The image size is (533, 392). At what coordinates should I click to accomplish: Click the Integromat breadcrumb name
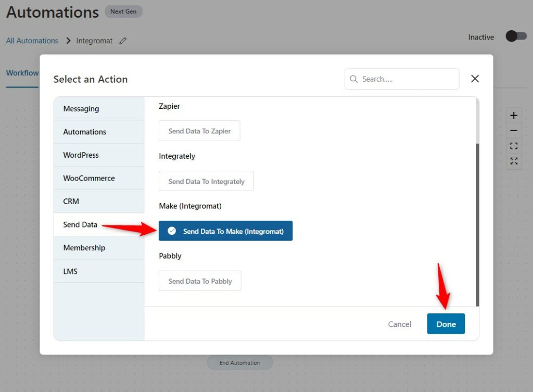point(94,41)
